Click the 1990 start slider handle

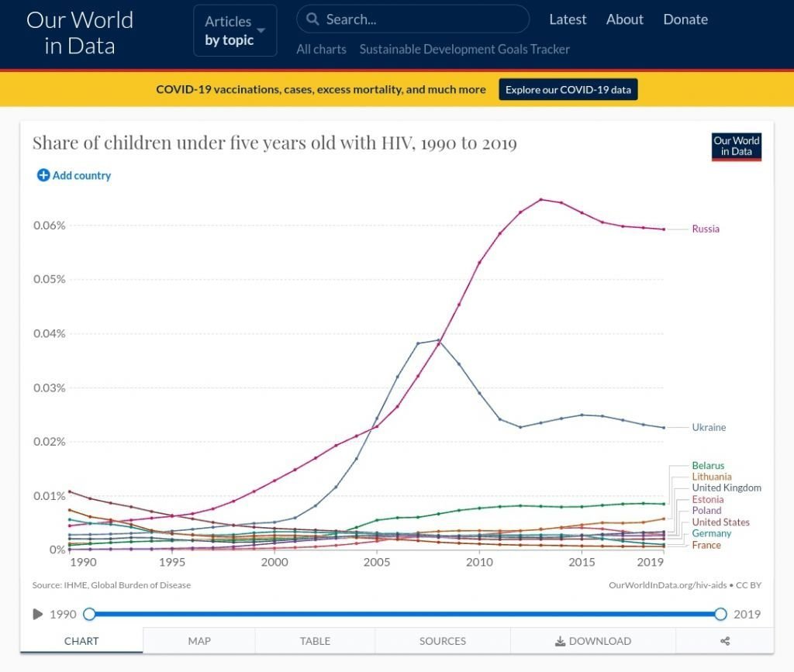pyautogui.click(x=89, y=615)
